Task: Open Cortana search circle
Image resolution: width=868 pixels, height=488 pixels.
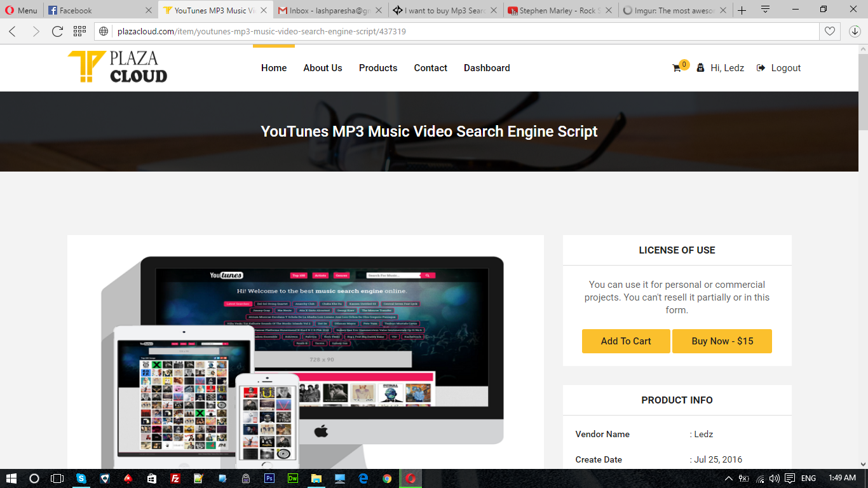Action: [34, 478]
